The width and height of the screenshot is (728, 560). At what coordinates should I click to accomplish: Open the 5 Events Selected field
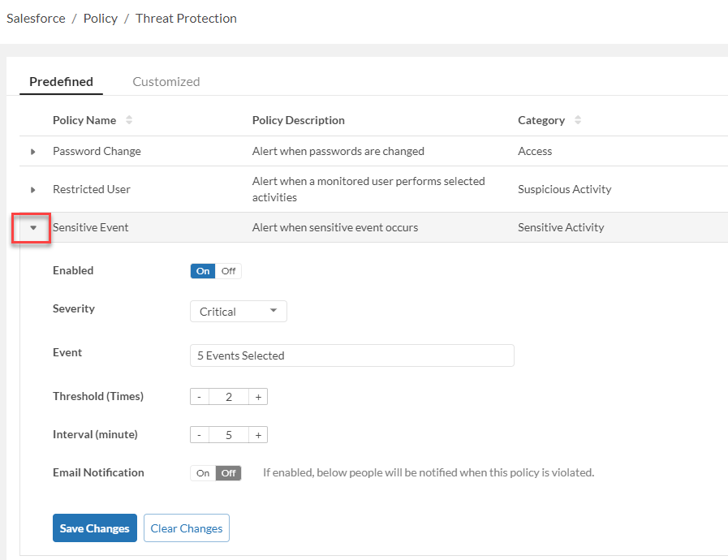click(352, 355)
